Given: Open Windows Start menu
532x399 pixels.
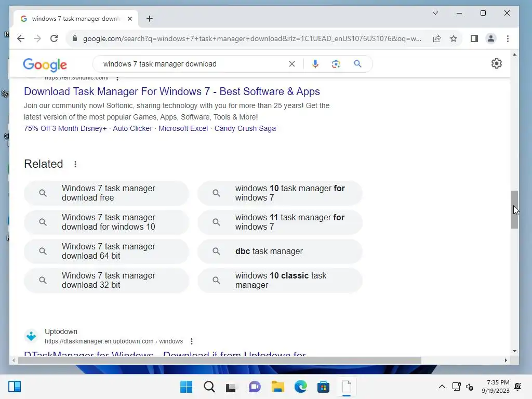Looking at the screenshot, I should pos(186,387).
